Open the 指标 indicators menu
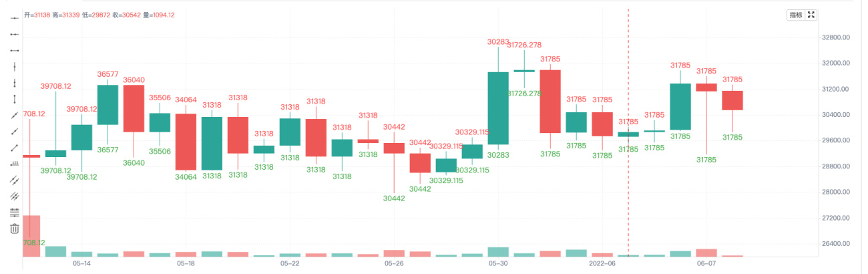868x274 pixels. pyautogui.click(x=796, y=15)
